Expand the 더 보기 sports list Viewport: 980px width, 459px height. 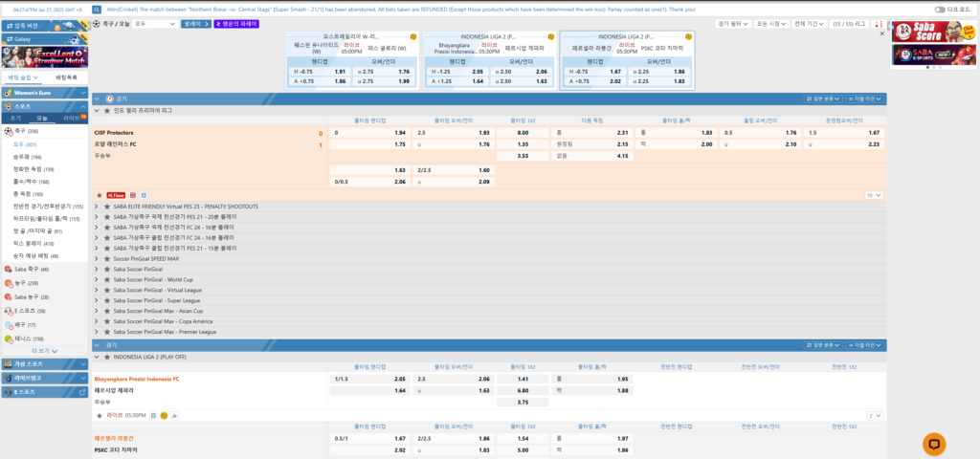42,351
